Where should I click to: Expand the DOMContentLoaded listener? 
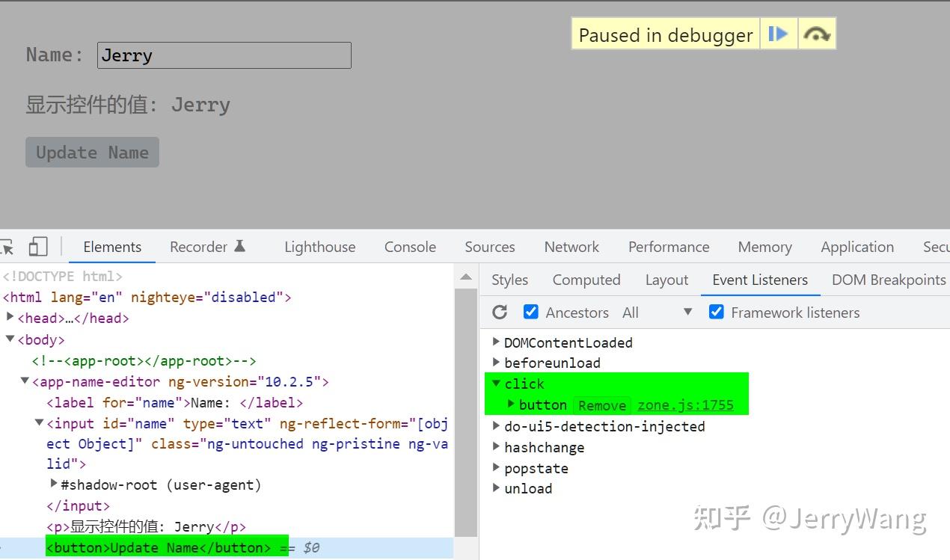point(497,342)
